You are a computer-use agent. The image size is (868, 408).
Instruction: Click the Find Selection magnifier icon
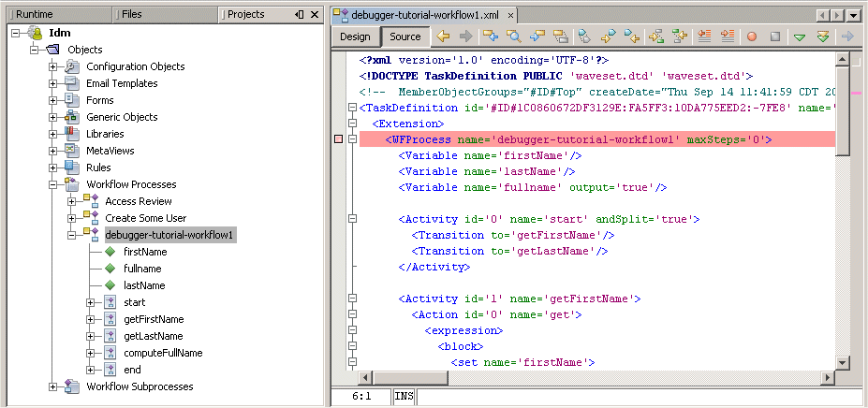[x=514, y=36]
